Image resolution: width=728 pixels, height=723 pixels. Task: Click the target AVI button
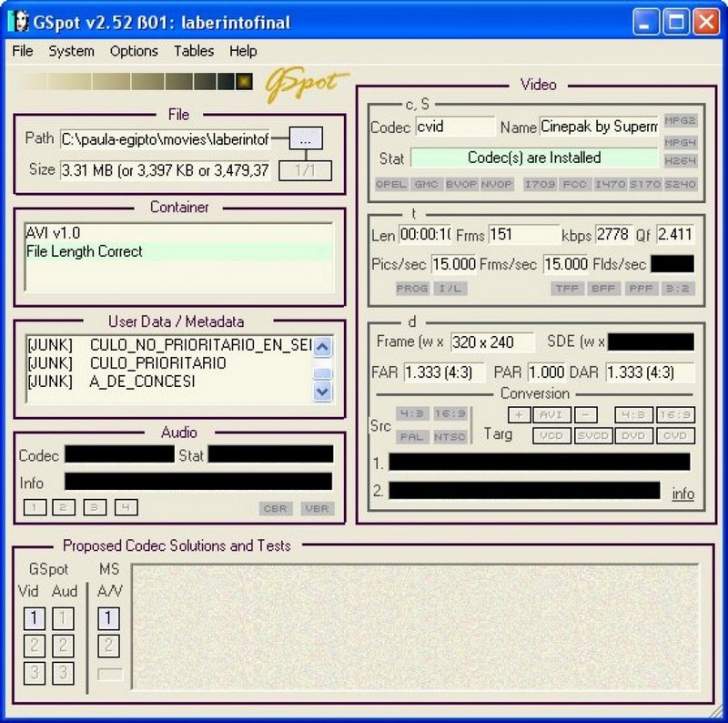[551, 415]
